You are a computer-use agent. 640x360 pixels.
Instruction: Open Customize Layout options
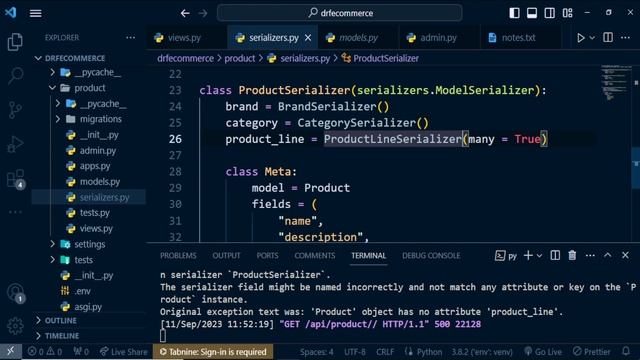tap(567, 13)
